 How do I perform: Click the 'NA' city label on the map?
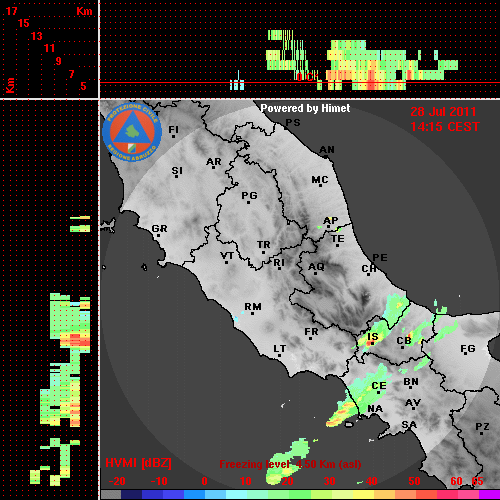pos(375,408)
